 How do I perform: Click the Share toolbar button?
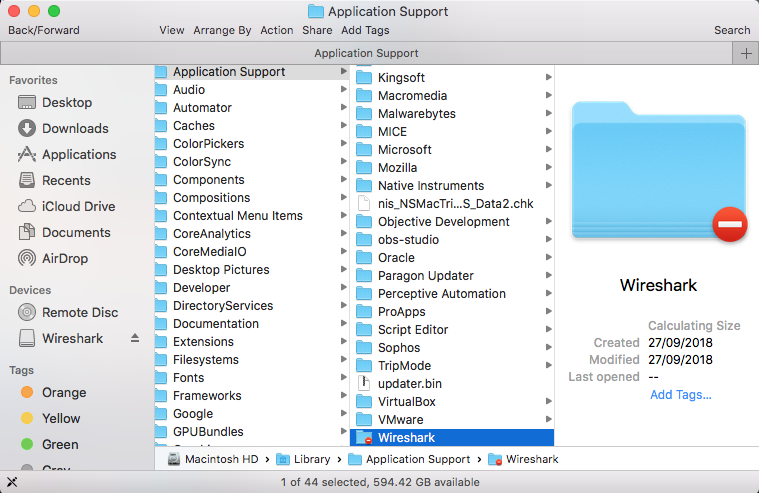[317, 30]
